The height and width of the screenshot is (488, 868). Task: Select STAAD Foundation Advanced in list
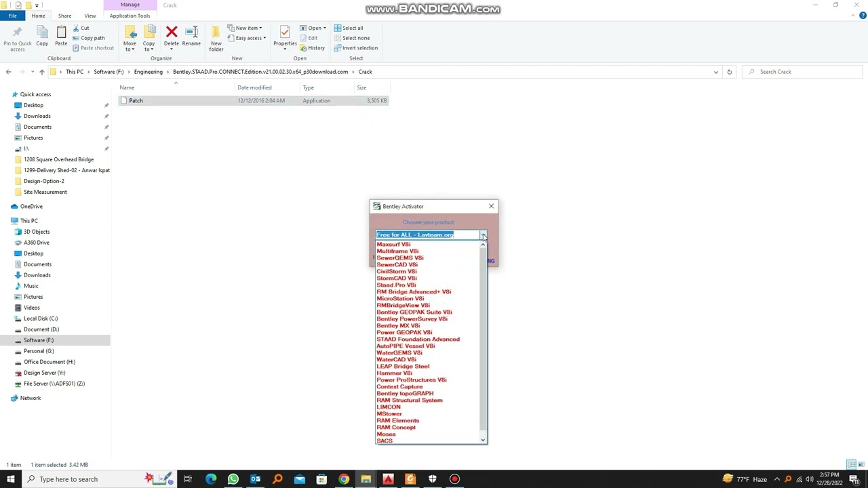[x=418, y=340]
